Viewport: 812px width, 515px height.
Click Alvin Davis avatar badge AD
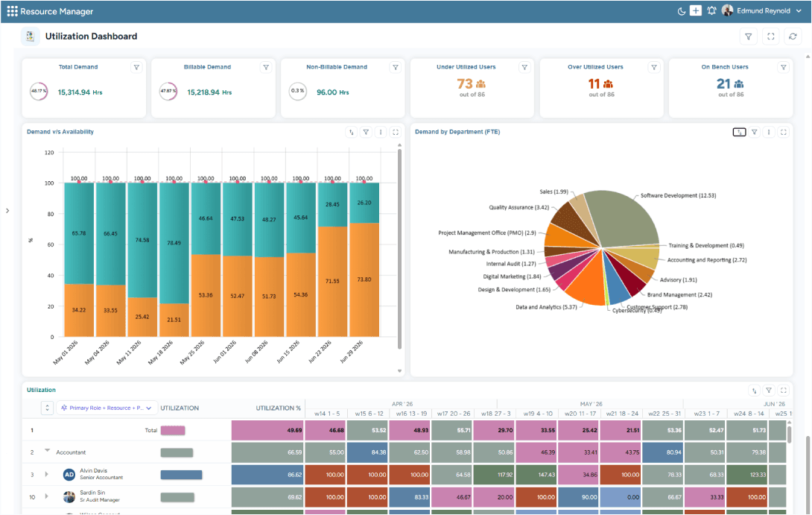(x=69, y=475)
